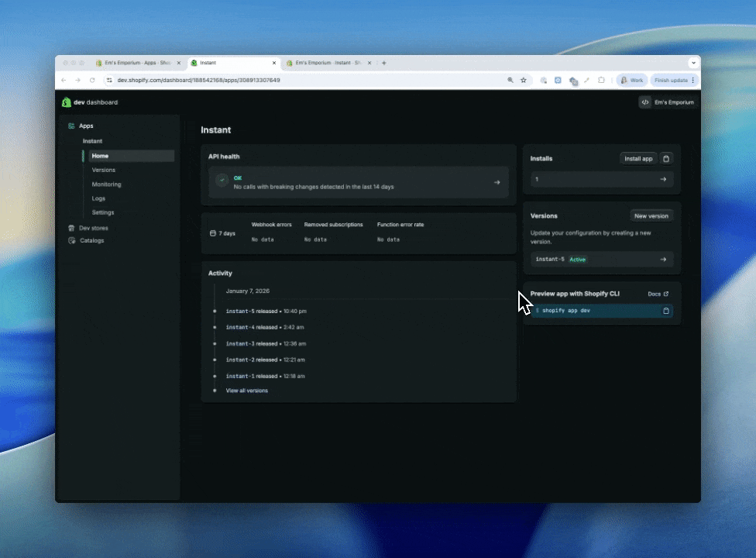Bookmark the page with the star icon
This screenshot has width=756, height=558.
point(523,80)
